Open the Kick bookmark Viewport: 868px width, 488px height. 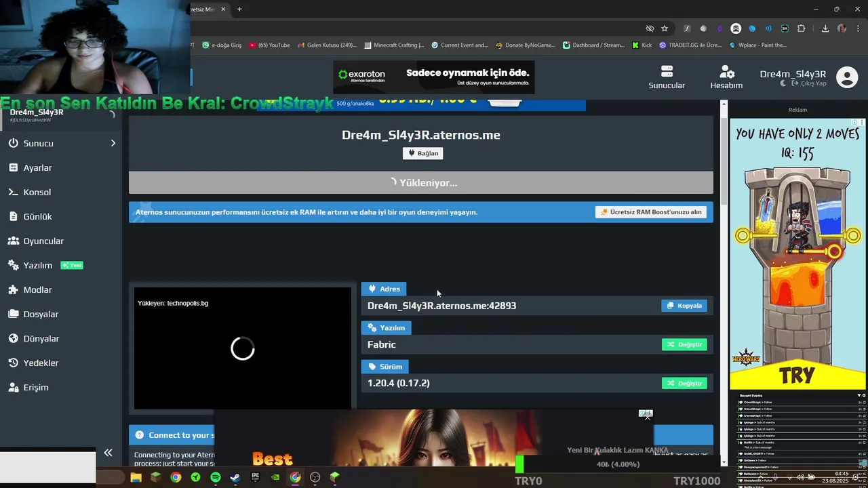[642, 45]
